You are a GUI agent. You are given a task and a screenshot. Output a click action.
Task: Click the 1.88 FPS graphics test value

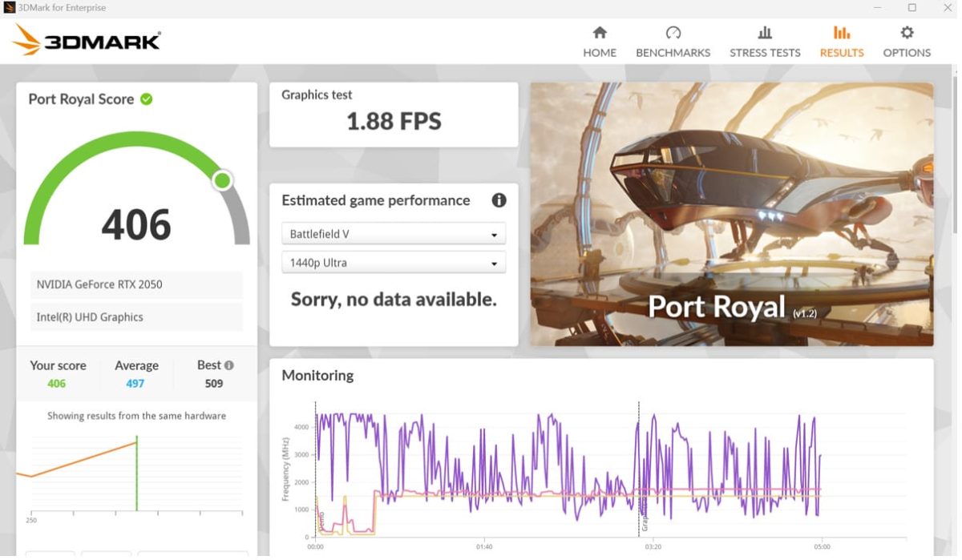click(x=394, y=121)
